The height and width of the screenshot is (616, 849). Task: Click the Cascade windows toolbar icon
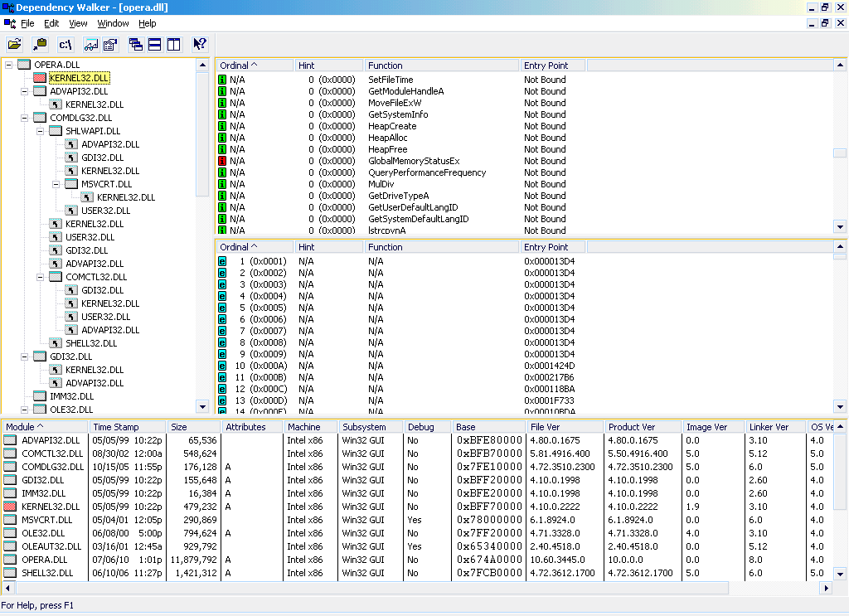[136, 45]
